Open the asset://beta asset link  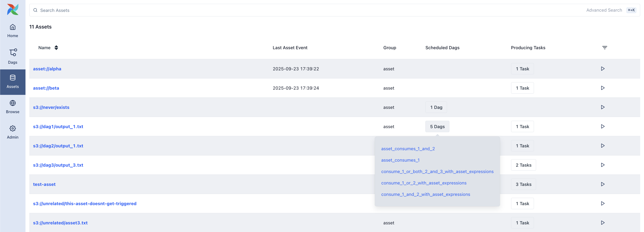click(x=46, y=88)
